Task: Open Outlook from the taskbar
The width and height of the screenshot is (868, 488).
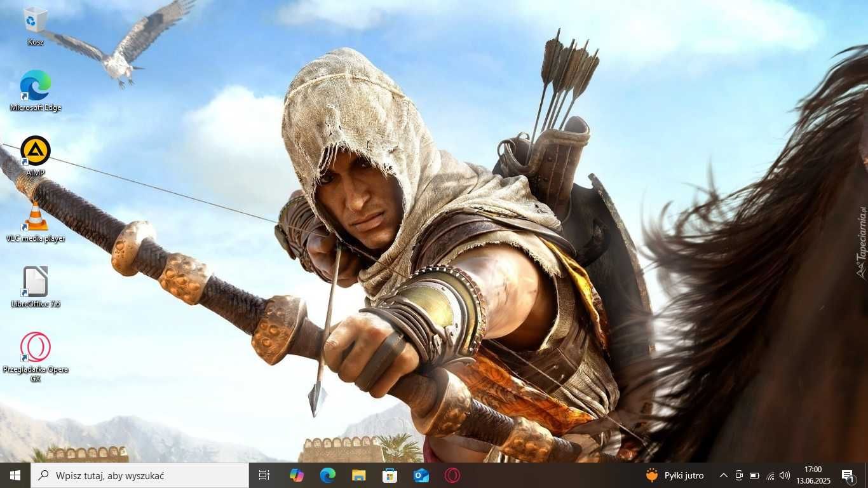Action: [421, 475]
